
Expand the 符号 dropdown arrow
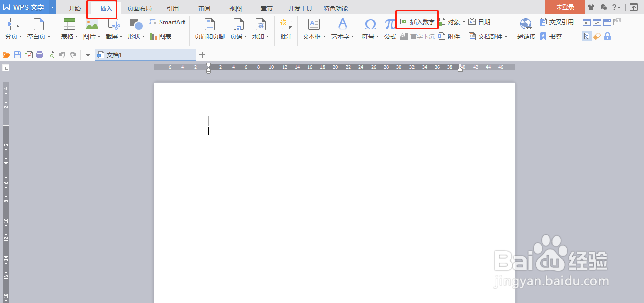coord(378,37)
